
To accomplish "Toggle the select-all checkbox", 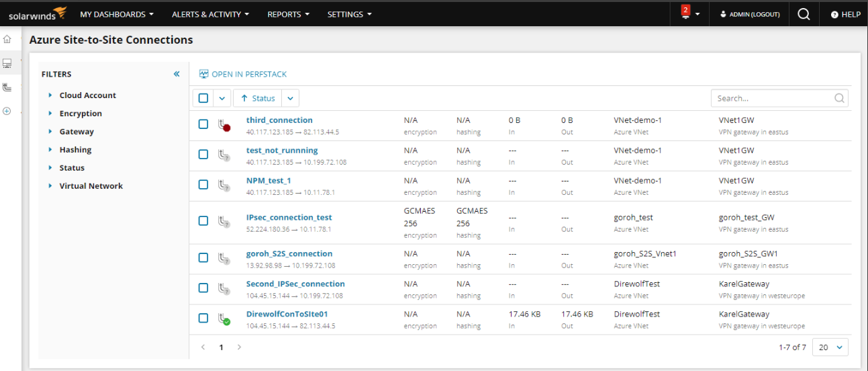I will tap(203, 98).
